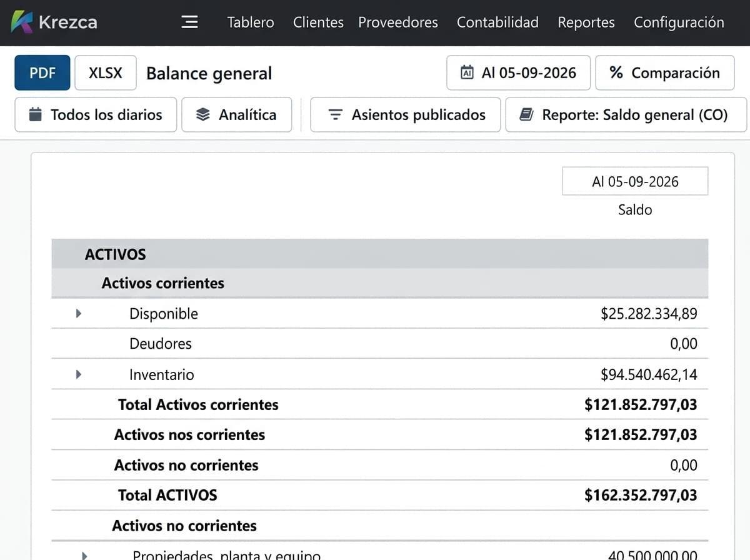Expand the Propiedades, planta y equipo row
Screen dimensions: 750x560
coord(85,555)
